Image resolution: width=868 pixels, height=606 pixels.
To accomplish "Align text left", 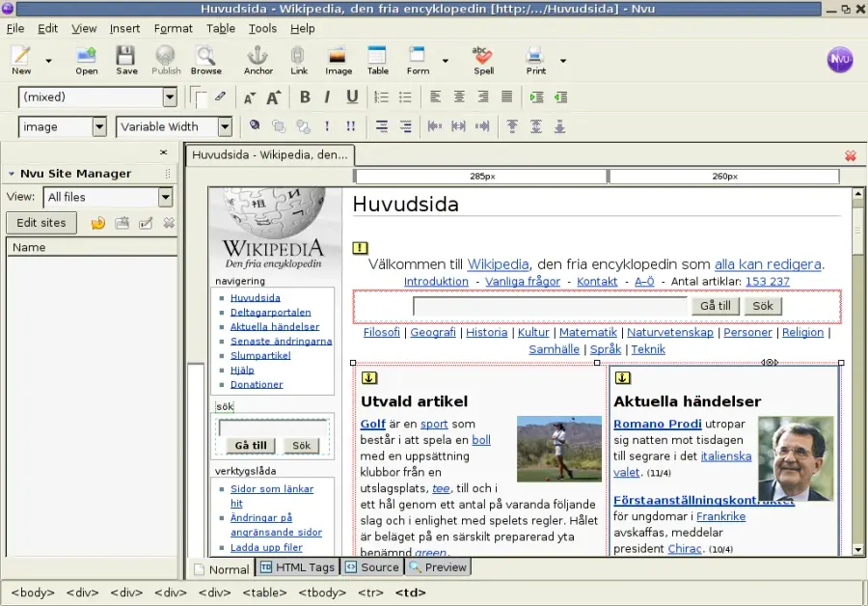I will point(436,97).
